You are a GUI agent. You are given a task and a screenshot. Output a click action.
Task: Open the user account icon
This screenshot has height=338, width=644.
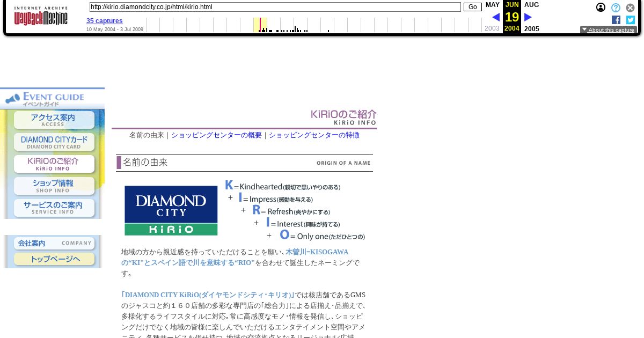click(601, 8)
